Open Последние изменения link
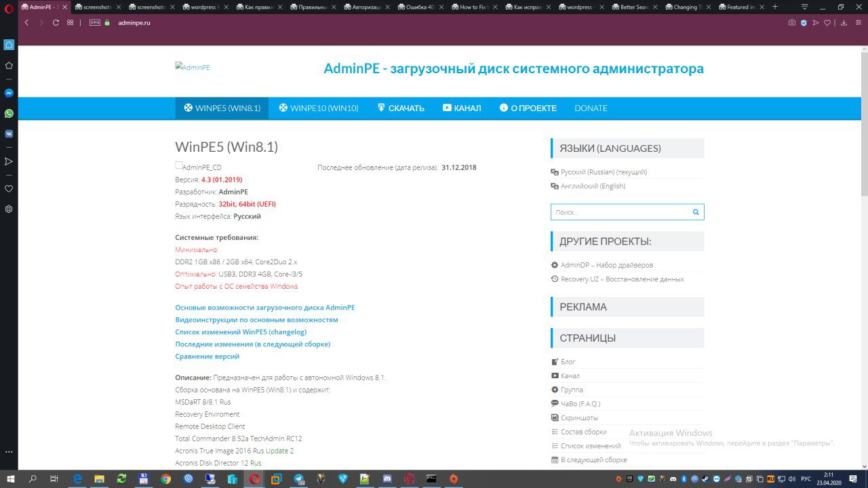Image resolution: width=868 pixels, height=488 pixels. click(252, 344)
